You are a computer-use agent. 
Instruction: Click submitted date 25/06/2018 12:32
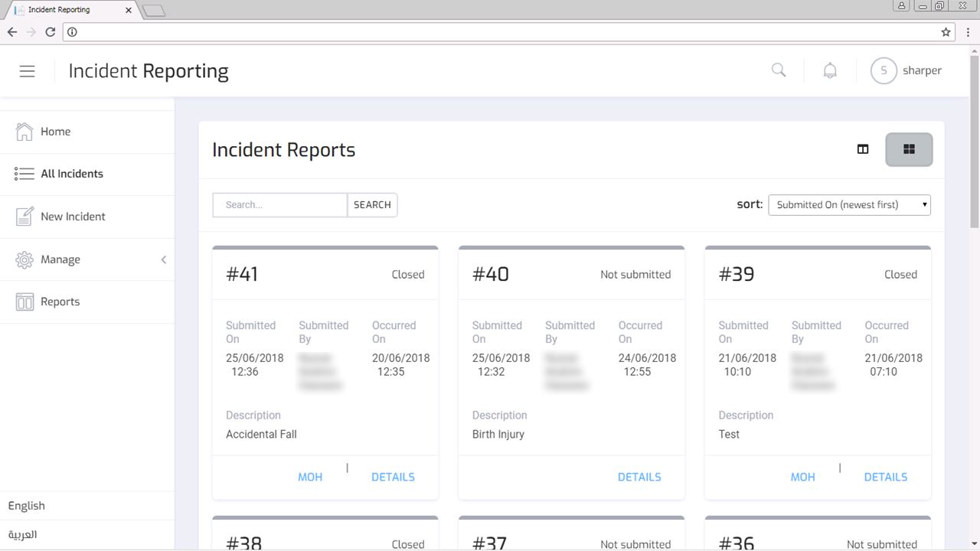(501, 365)
